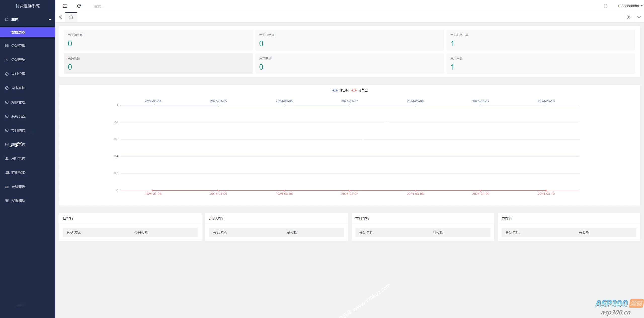Enter fullscreen with the expand icon
The height and width of the screenshot is (318, 644).
pyautogui.click(x=605, y=6)
